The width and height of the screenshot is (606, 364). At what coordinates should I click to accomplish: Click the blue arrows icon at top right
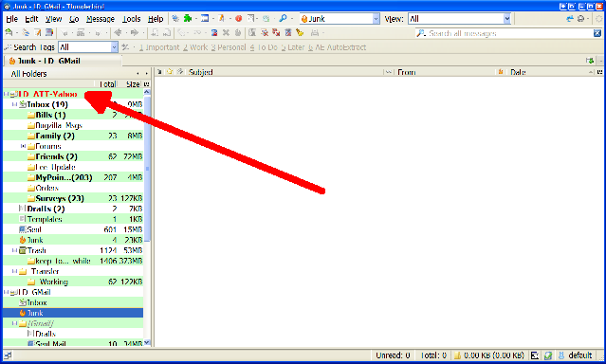pyautogui.click(x=570, y=18)
